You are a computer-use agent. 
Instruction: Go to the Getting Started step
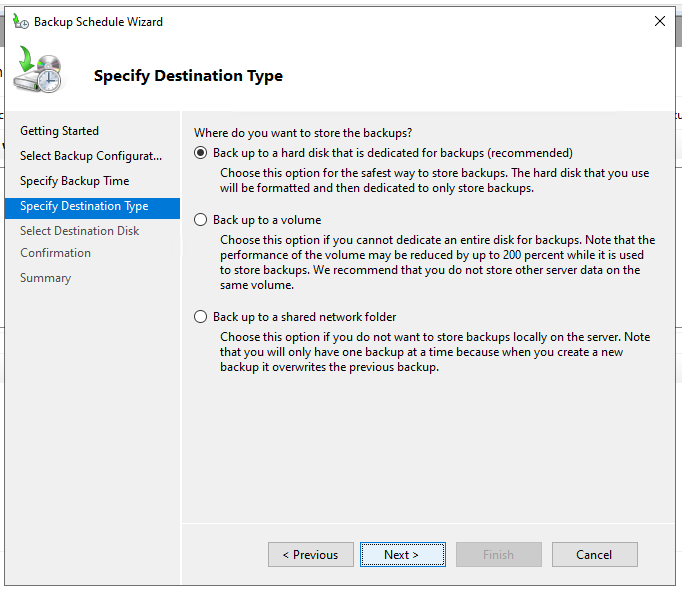click(59, 131)
